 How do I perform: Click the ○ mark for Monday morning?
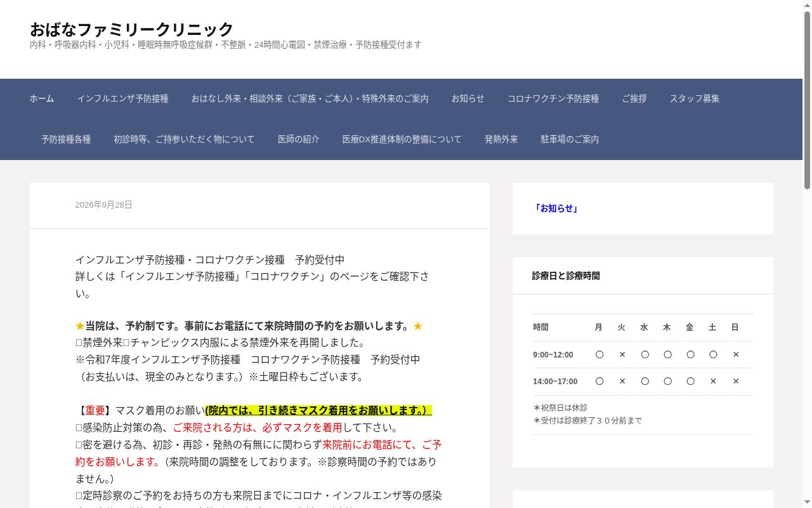coord(599,355)
